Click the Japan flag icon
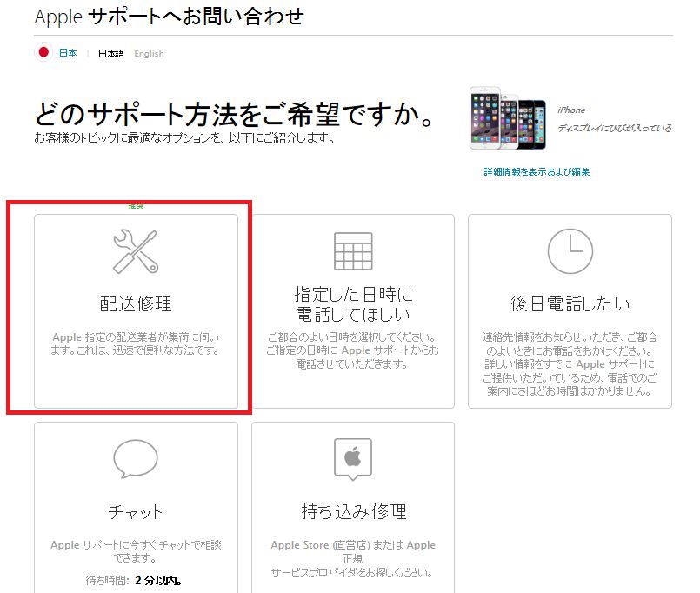700x593 pixels. pyautogui.click(x=43, y=53)
